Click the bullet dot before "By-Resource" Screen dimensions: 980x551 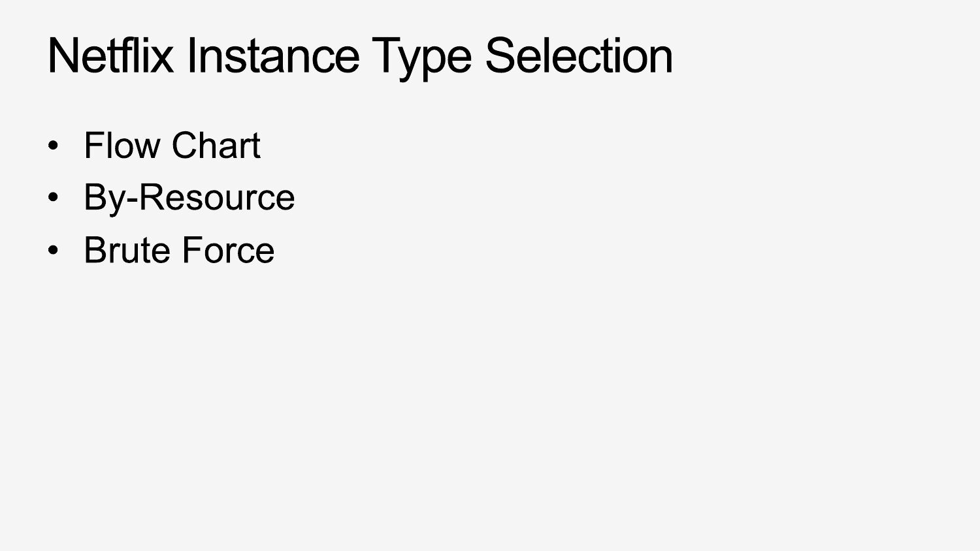point(54,197)
